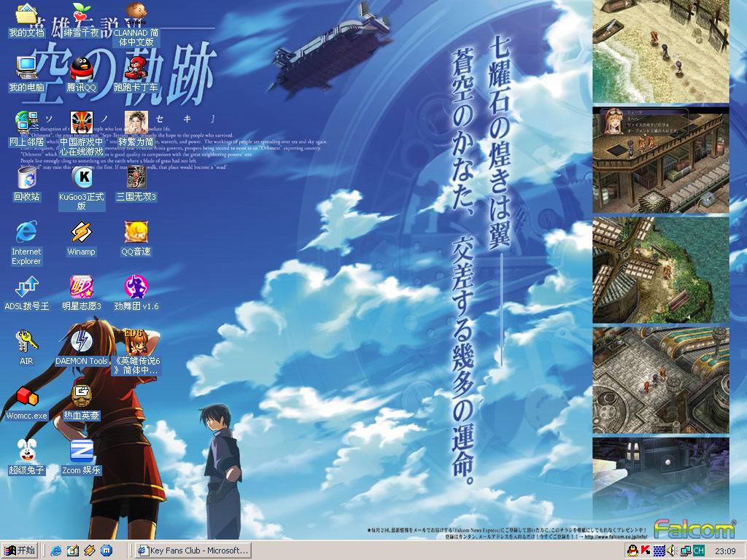Launch 《英雄传说6》简体中文 ED6 shortcut
This screenshot has height=560, width=747.
pos(136,342)
